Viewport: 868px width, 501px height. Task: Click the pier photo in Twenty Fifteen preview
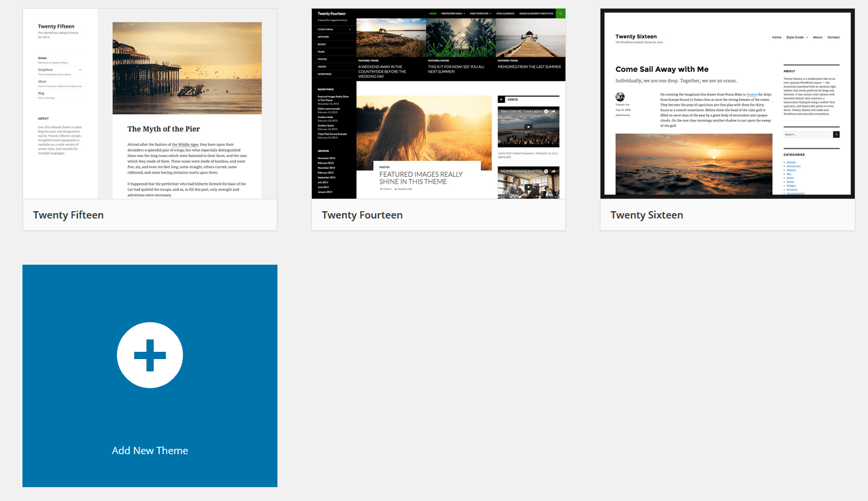187,68
